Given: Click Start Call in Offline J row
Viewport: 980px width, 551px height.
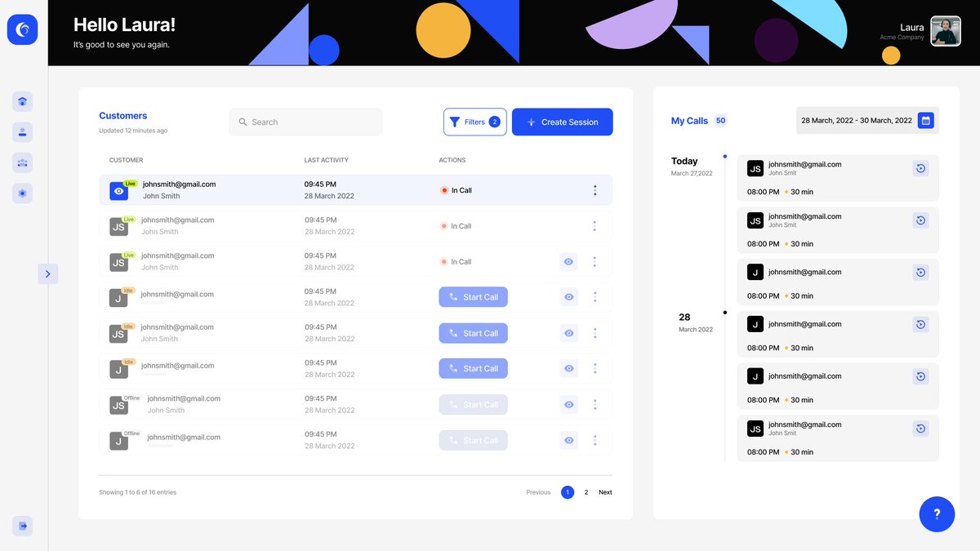Looking at the screenshot, I should pyautogui.click(x=474, y=441).
